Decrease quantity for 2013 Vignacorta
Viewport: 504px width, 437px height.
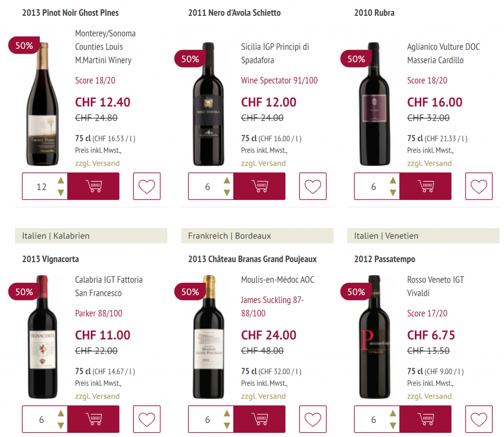(61, 426)
